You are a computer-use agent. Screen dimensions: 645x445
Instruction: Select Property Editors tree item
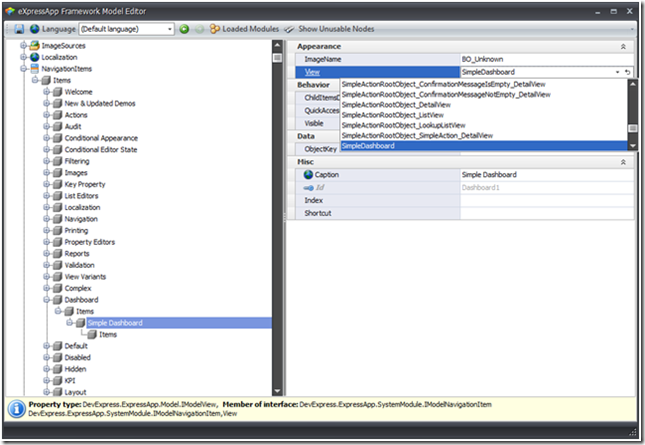click(89, 242)
